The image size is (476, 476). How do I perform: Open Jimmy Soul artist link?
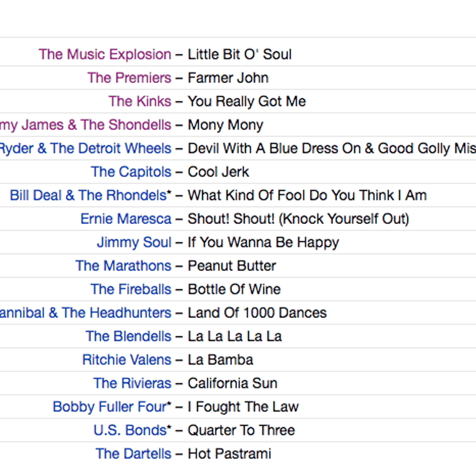click(134, 243)
